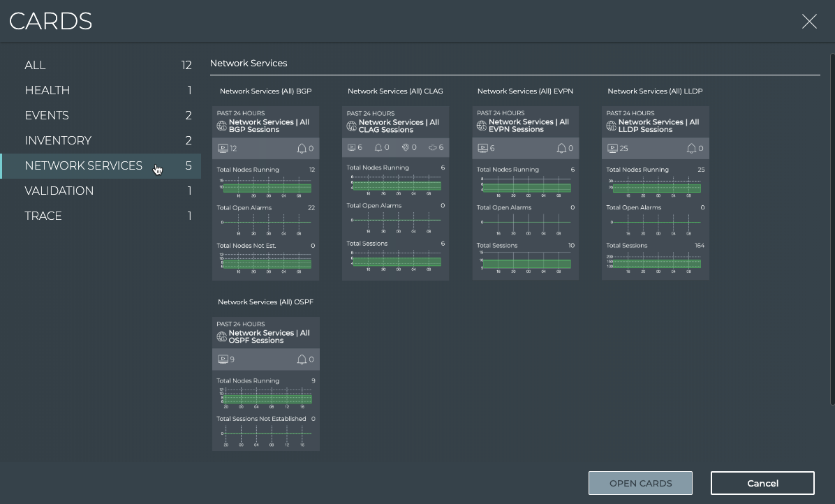The height and width of the screenshot is (504, 835).
Task: Select the ALL cards category
Action: (x=35, y=65)
